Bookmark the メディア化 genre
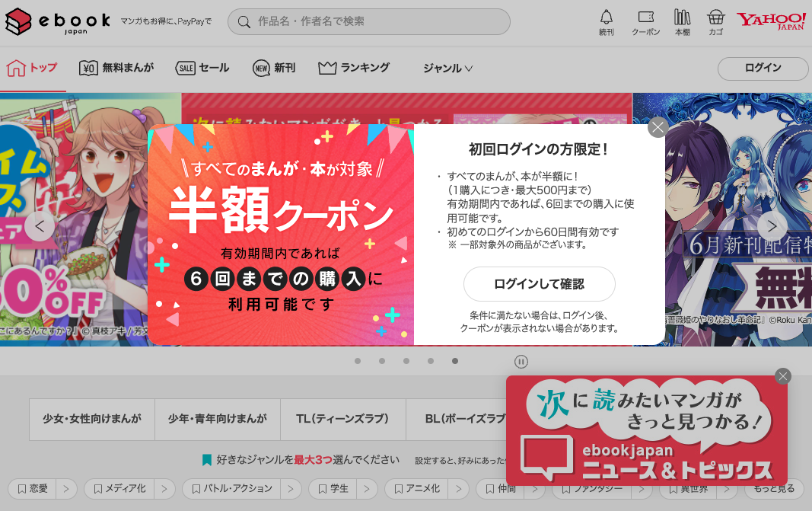This screenshot has width=812, height=511. (x=119, y=489)
